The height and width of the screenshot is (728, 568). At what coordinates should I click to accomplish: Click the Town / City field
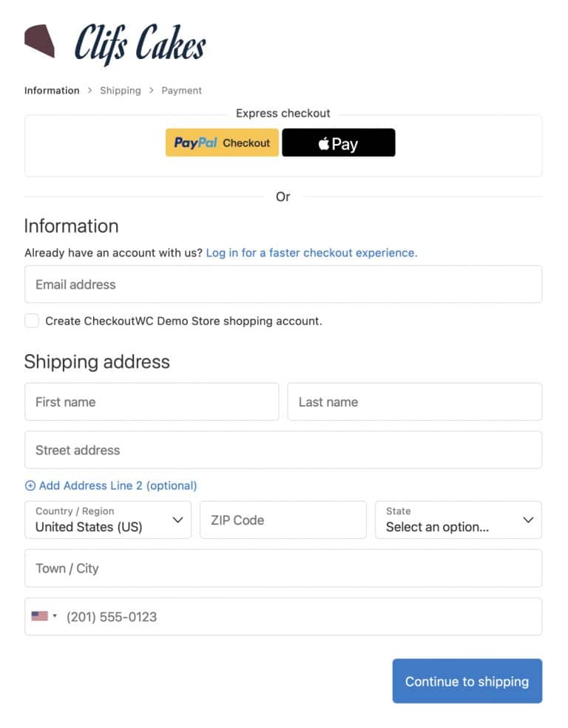[283, 568]
